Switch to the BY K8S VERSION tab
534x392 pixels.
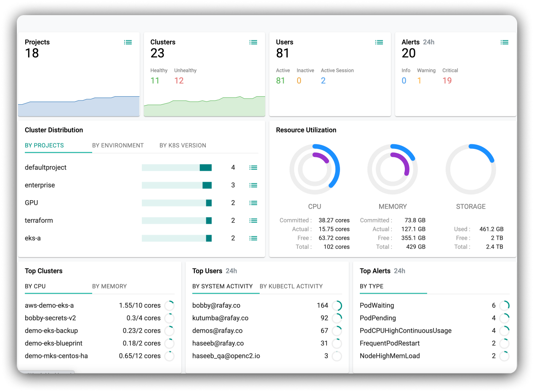coord(183,146)
